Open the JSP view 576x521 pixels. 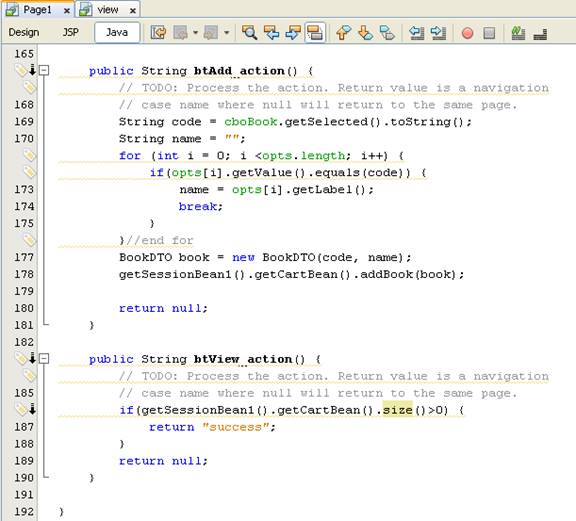(70, 33)
